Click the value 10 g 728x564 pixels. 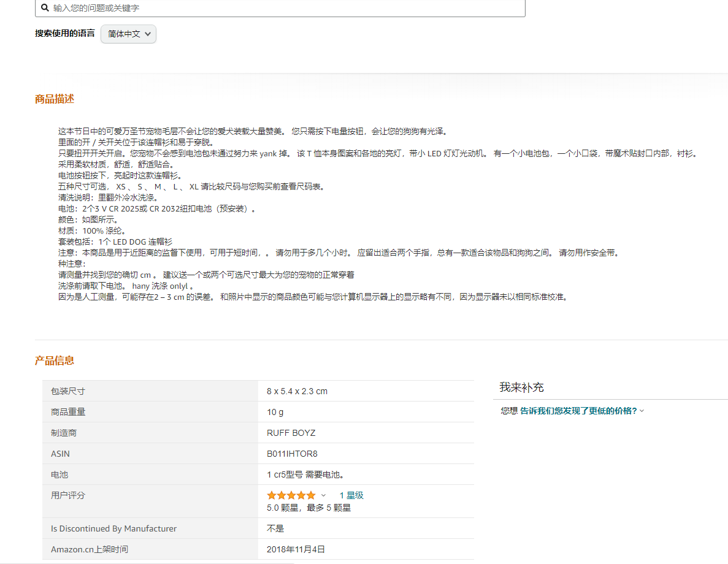275,412
